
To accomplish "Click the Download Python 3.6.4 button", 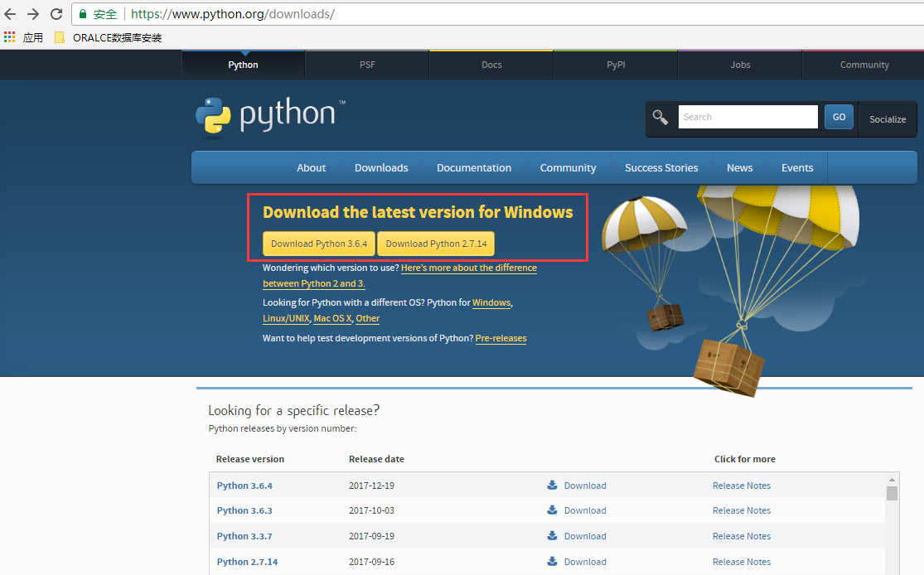I will [319, 244].
